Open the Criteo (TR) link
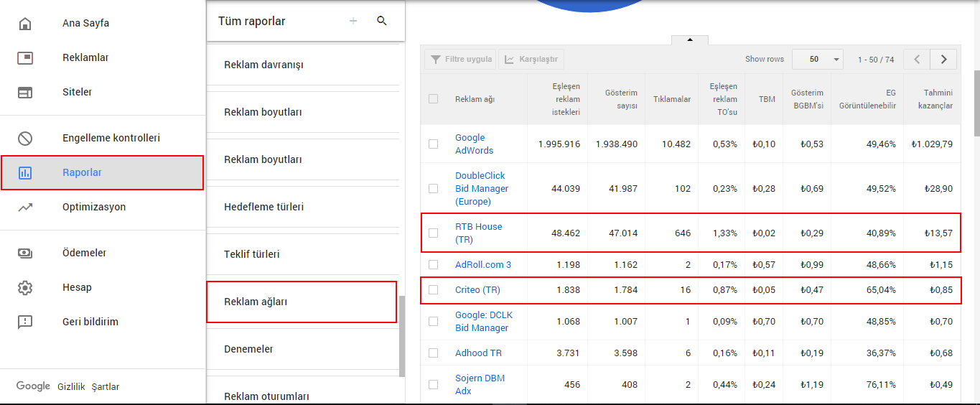Viewport: 980px width, 405px height. coord(477,290)
